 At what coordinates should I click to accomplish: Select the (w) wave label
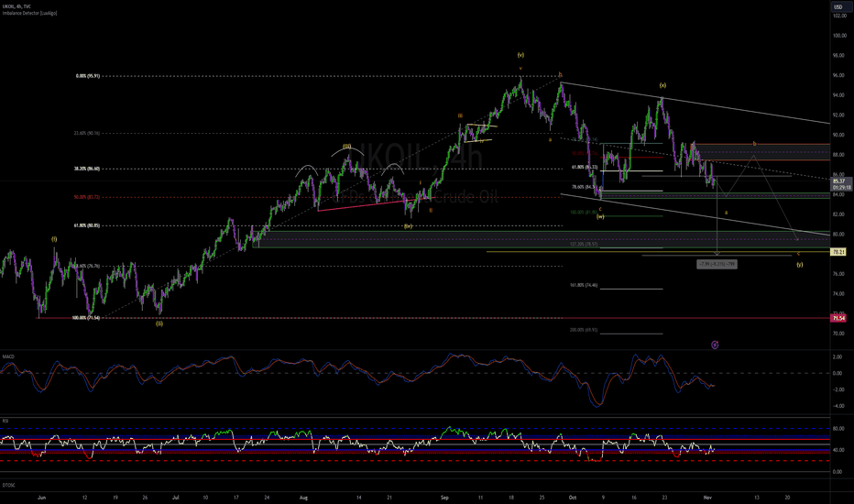tap(600, 217)
